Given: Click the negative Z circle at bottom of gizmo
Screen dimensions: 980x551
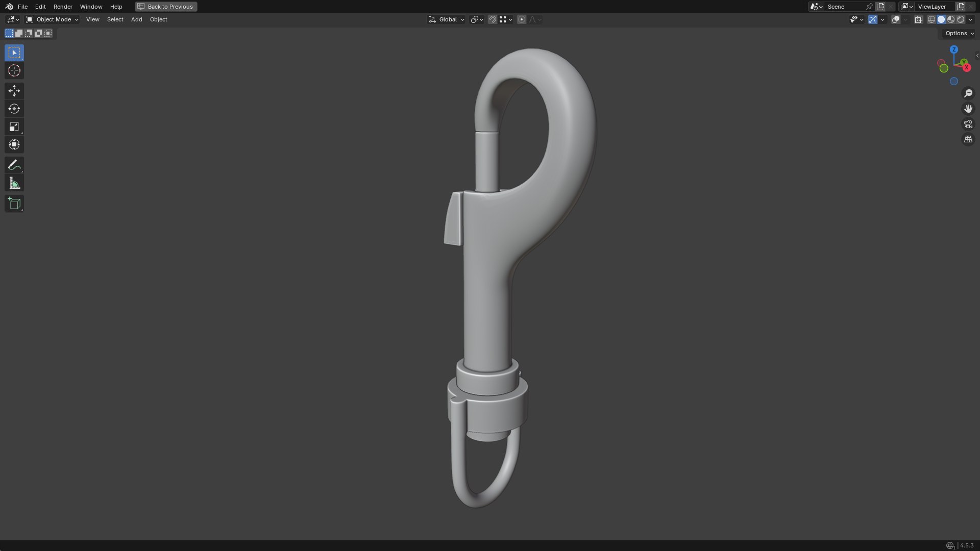Looking at the screenshot, I should click(954, 81).
